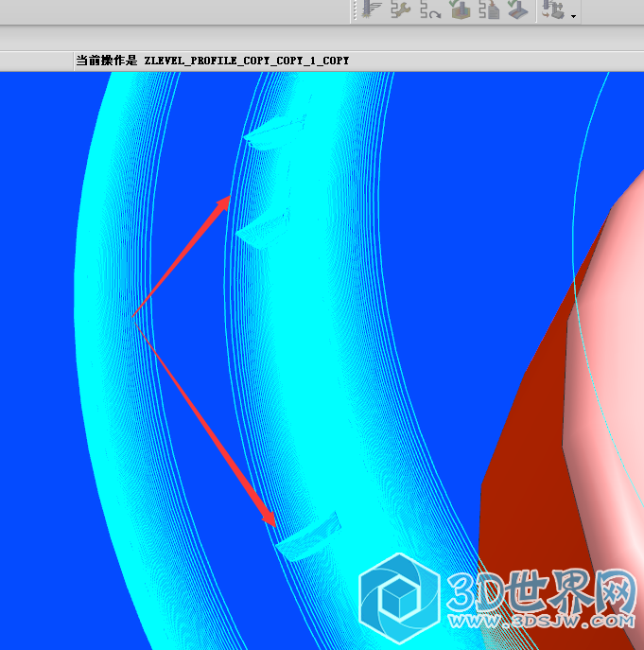Viewport: 644px width, 650px height.
Task: Click the dotted toolbar grip handle
Action: coord(355,10)
